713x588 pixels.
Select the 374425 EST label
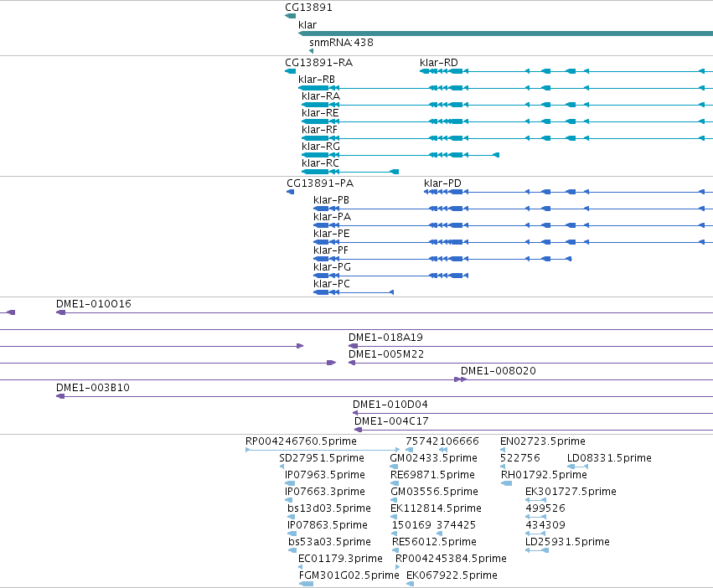click(x=456, y=525)
